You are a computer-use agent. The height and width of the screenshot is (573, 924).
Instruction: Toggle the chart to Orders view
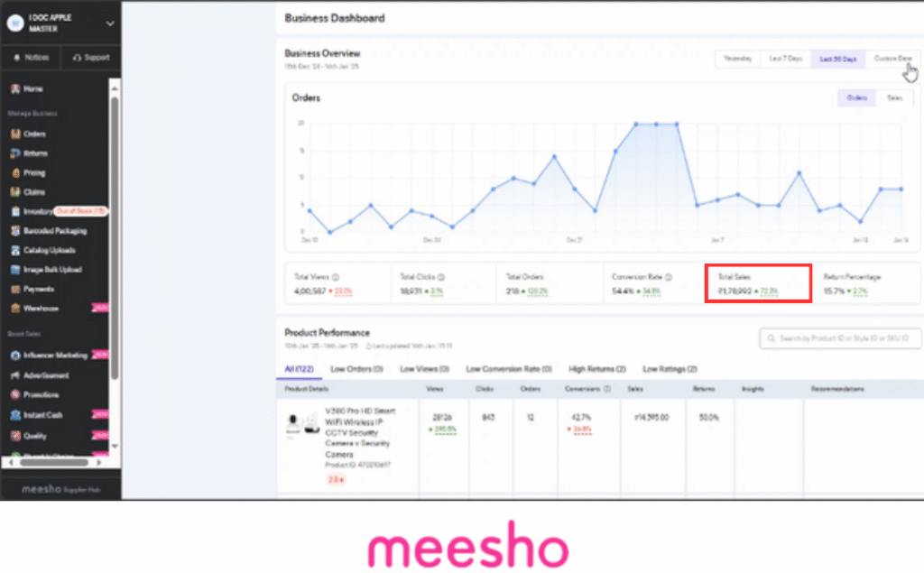[857, 97]
